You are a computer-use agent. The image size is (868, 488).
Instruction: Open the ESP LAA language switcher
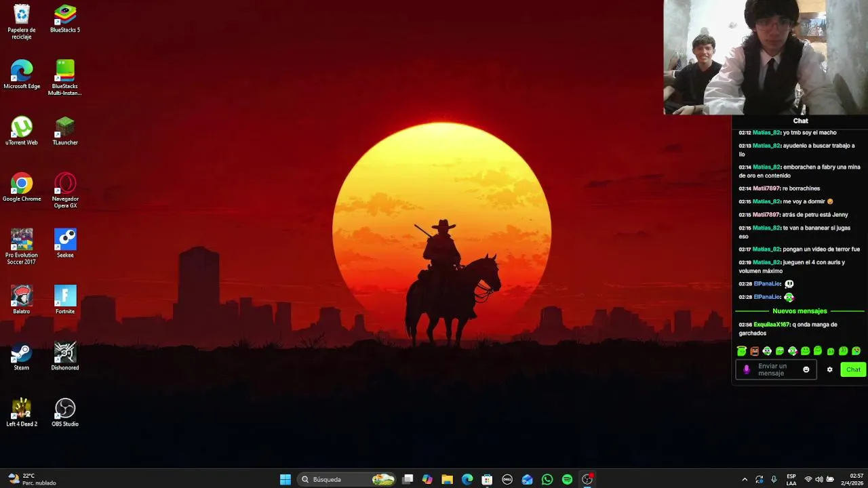click(791, 480)
